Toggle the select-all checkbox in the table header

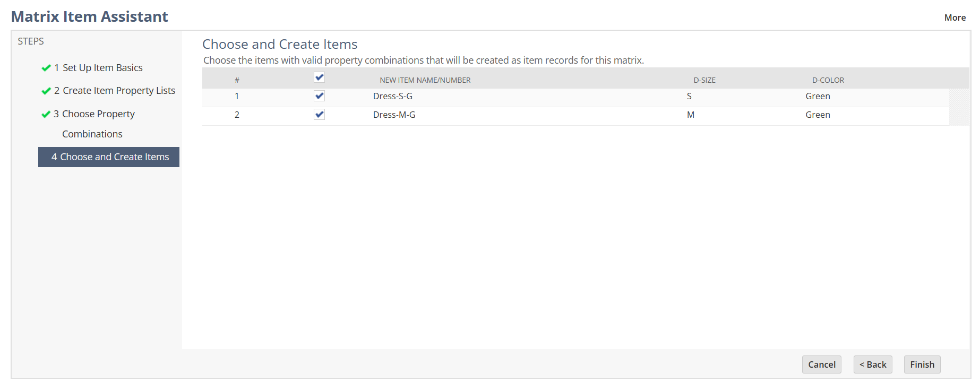tap(319, 77)
